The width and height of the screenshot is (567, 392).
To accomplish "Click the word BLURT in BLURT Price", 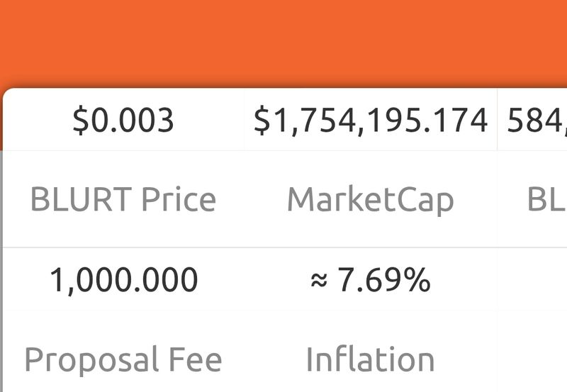I will point(81,200).
